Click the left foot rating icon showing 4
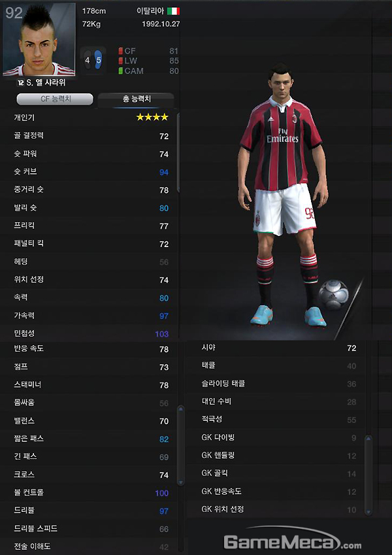Viewport: 392px width, 555px height. (88, 60)
